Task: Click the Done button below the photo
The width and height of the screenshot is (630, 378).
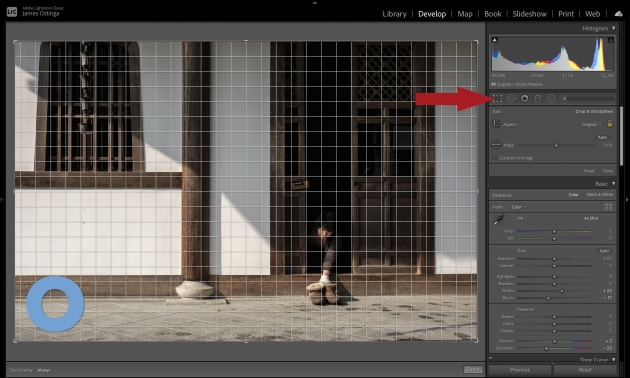Action: click(x=473, y=369)
